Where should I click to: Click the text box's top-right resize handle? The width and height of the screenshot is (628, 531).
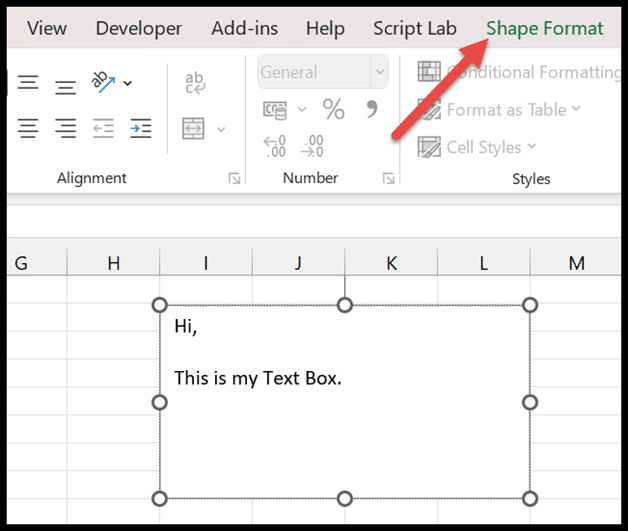pos(530,305)
